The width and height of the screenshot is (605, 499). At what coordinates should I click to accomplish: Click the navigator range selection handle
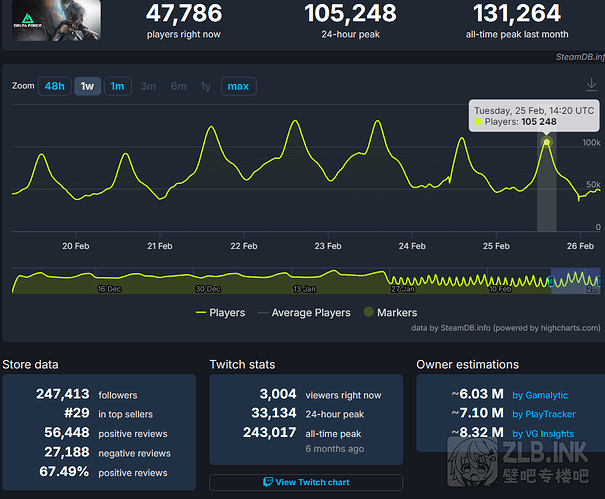pyautogui.click(x=552, y=280)
